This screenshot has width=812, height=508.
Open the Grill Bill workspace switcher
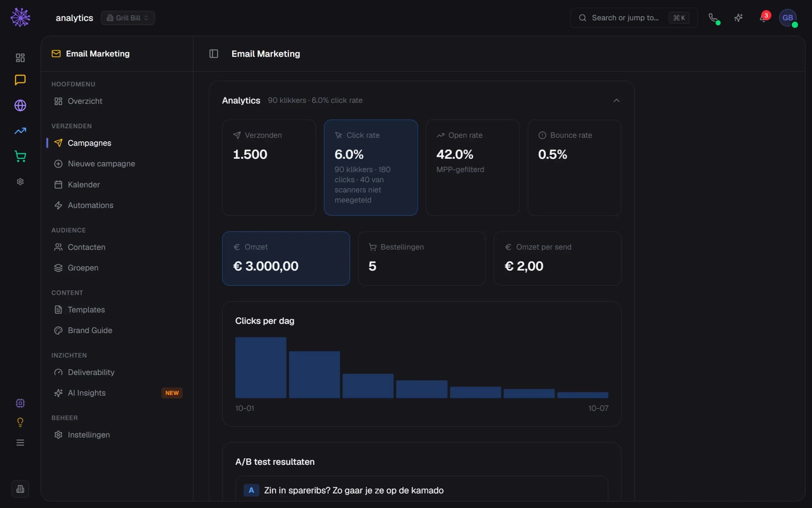pyautogui.click(x=128, y=18)
